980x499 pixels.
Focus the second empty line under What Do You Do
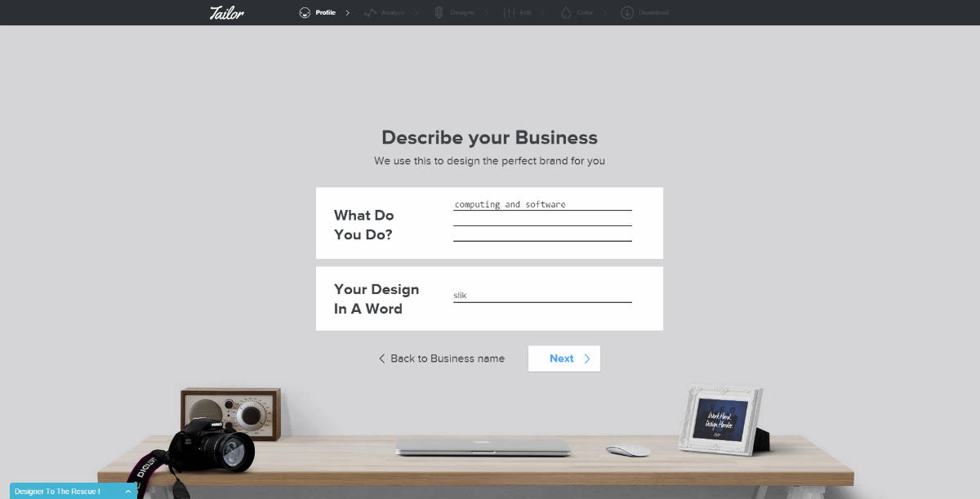tap(542, 220)
